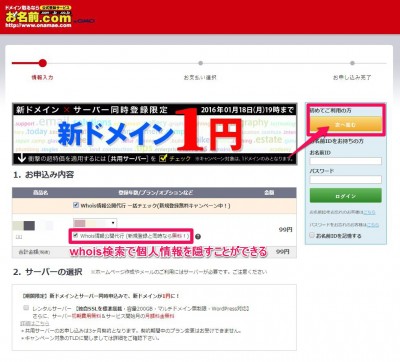This screenshot has width=400, height=362.
Task: Click the お名前.com logo
Action: tap(38, 17)
